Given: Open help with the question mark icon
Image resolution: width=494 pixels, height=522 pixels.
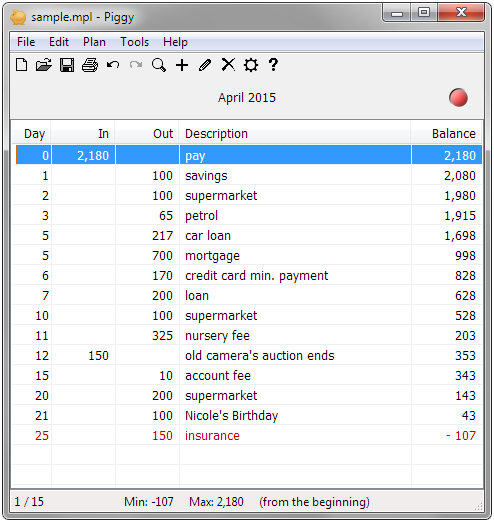Looking at the screenshot, I should [273, 65].
